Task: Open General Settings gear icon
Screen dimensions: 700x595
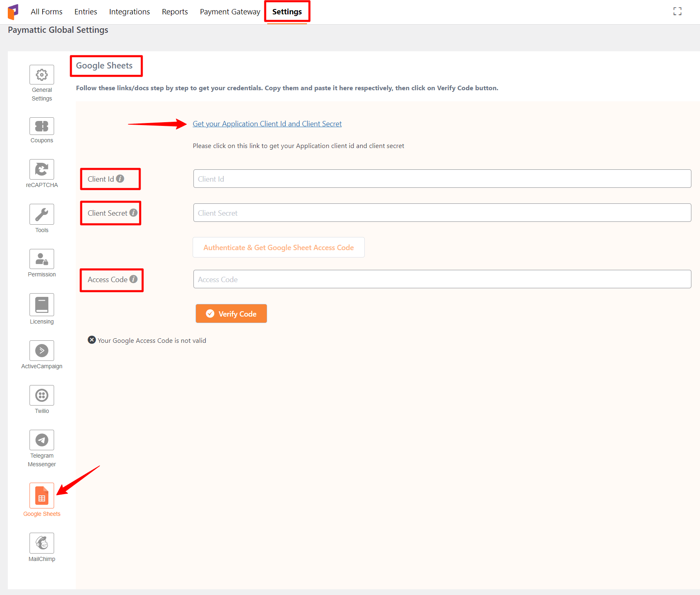Action: [42, 75]
